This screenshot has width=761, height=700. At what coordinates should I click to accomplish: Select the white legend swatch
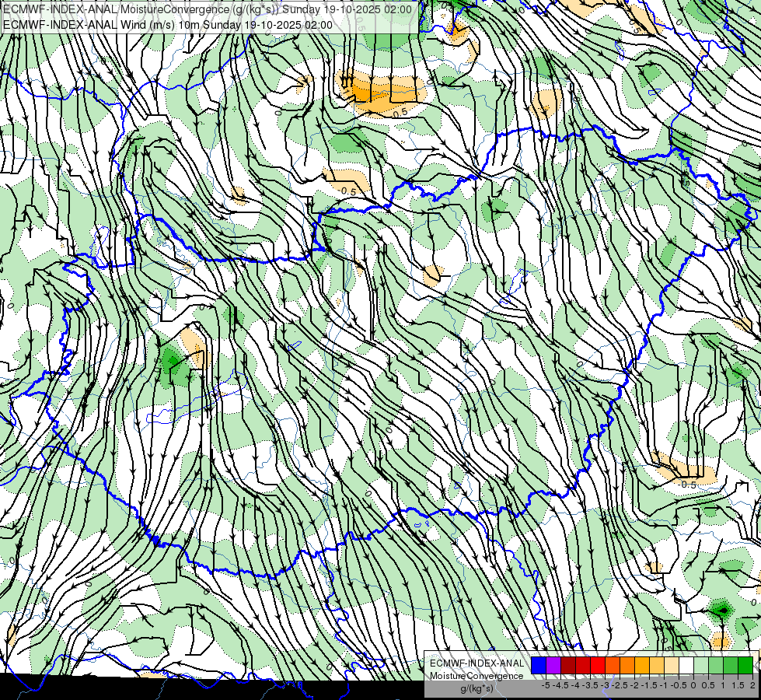(686, 666)
